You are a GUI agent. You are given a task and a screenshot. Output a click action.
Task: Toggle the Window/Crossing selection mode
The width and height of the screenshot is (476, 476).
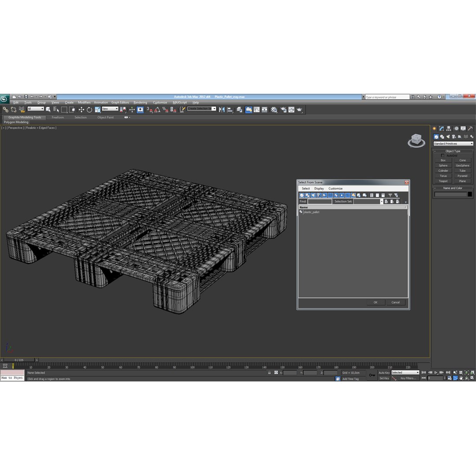click(72, 110)
